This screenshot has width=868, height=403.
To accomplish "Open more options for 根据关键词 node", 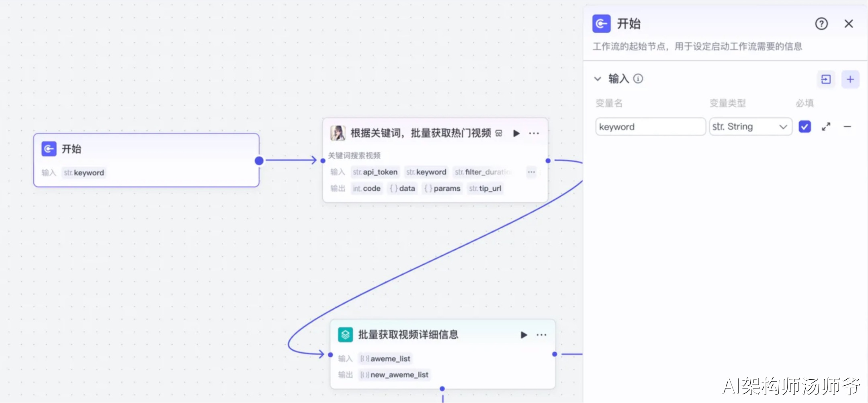I will 534,133.
